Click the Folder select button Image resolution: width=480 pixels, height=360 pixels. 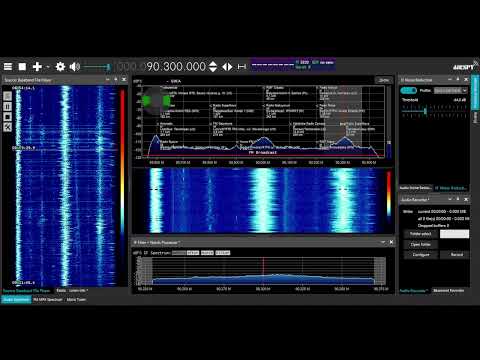click(x=421, y=234)
